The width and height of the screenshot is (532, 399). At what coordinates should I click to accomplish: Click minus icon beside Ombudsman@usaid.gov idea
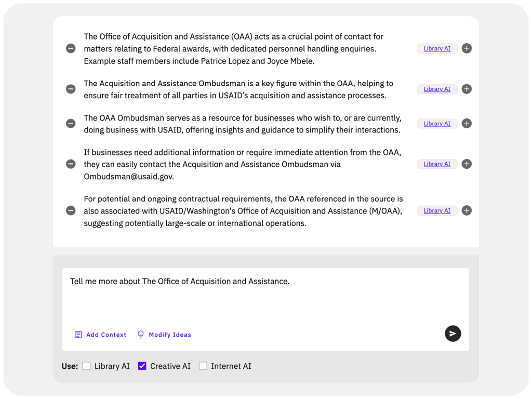(71, 164)
